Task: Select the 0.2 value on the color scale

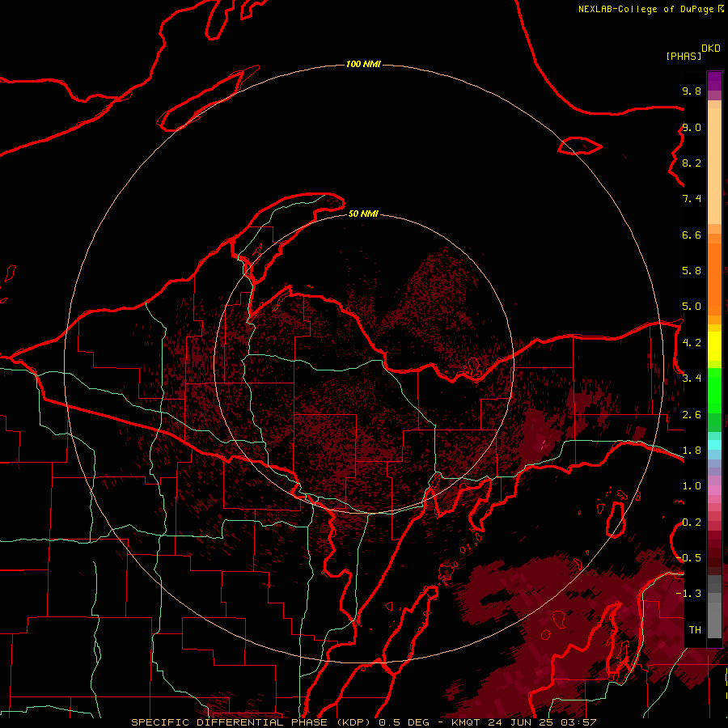Action: coord(692,523)
